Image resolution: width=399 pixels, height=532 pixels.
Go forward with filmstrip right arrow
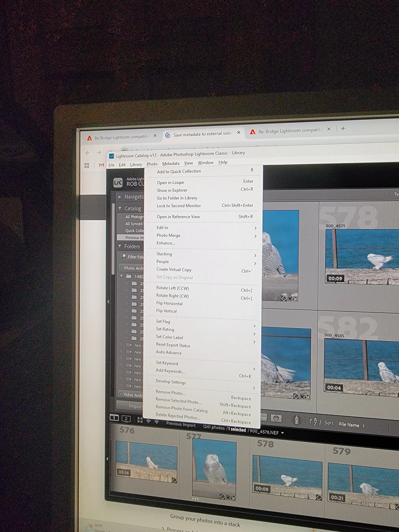click(x=157, y=421)
